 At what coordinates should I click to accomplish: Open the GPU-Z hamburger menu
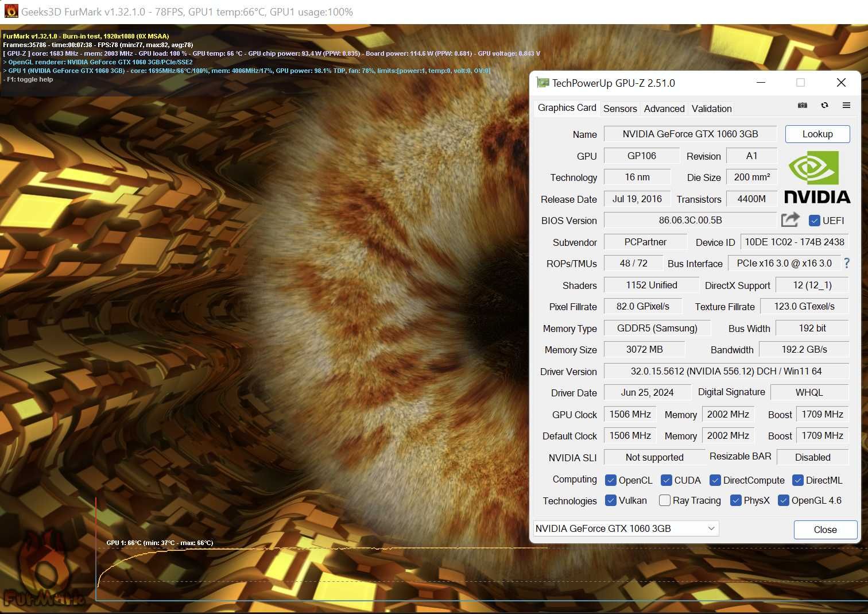846,106
